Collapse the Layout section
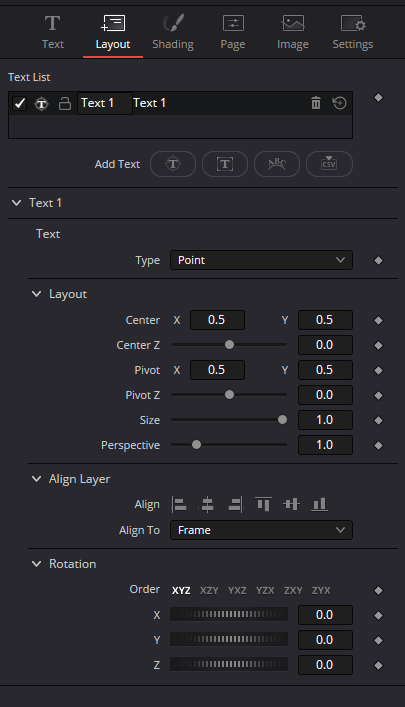The width and height of the screenshot is (405, 707). pos(37,294)
